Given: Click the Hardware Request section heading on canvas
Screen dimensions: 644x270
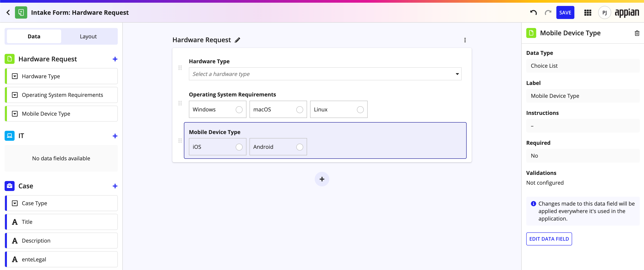Looking at the screenshot, I should point(202,40).
